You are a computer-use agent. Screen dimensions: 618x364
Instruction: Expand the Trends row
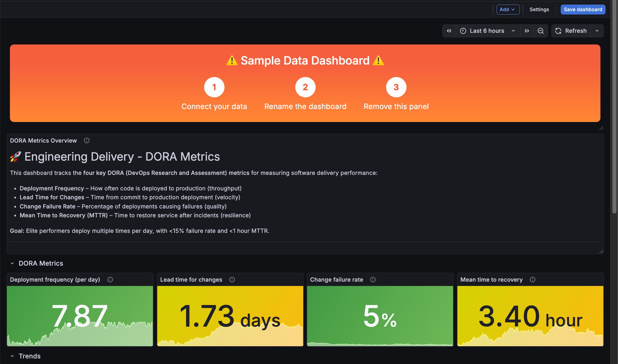coord(12,356)
